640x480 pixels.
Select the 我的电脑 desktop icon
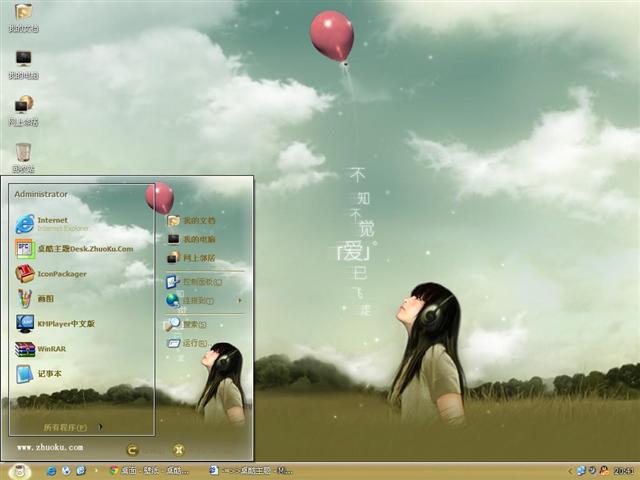point(24,64)
